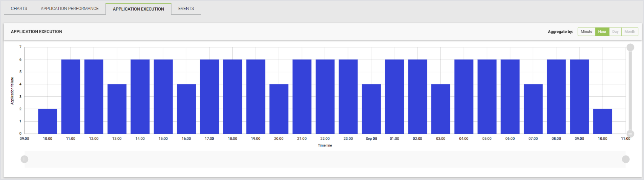The width and height of the screenshot is (644, 180).
Task: Click the right handle of timeline range slider
Action: click(626, 159)
